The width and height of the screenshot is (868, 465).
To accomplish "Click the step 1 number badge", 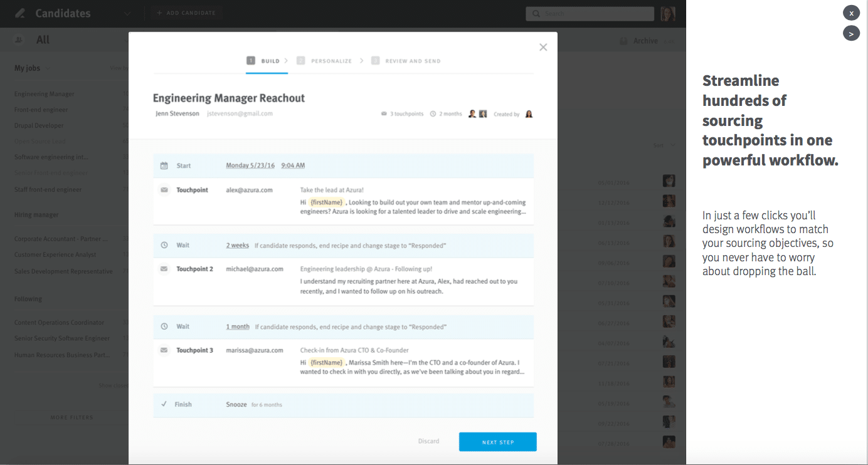I will pos(251,61).
